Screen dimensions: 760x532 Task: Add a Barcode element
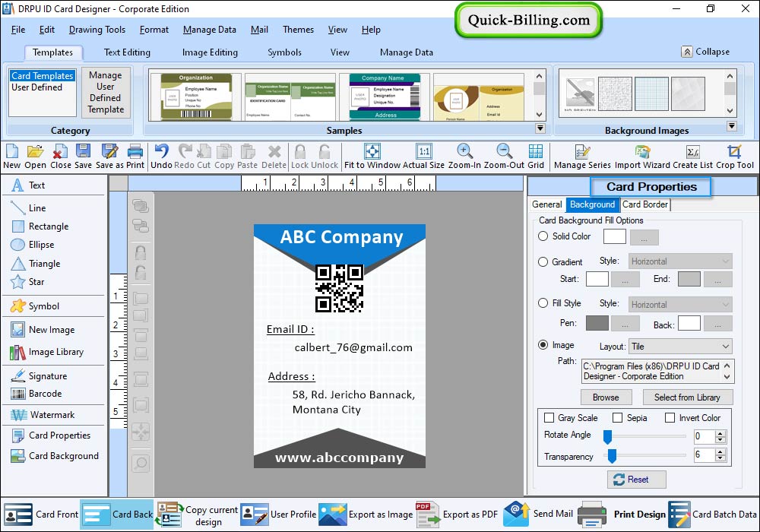(36, 394)
